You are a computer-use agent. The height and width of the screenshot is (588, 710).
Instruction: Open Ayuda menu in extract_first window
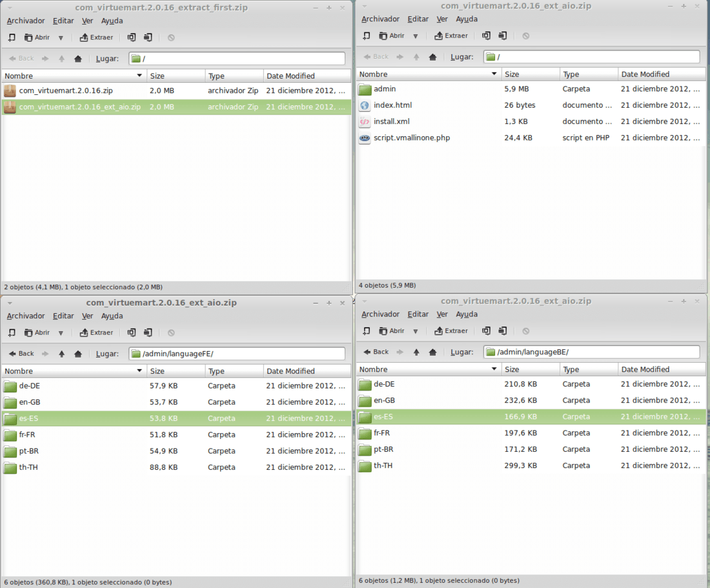click(112, 21)
